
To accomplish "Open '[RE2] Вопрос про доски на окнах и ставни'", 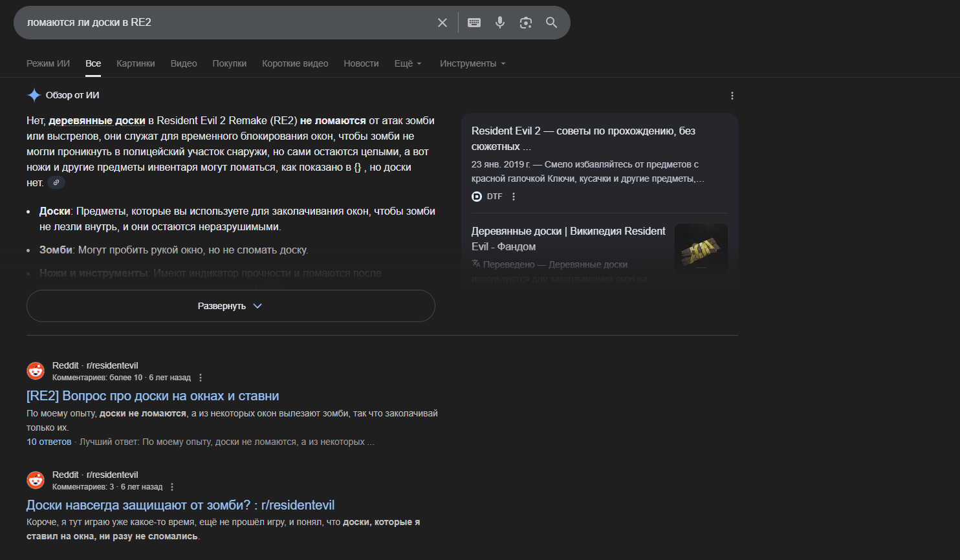I will [x=153, y=396].
